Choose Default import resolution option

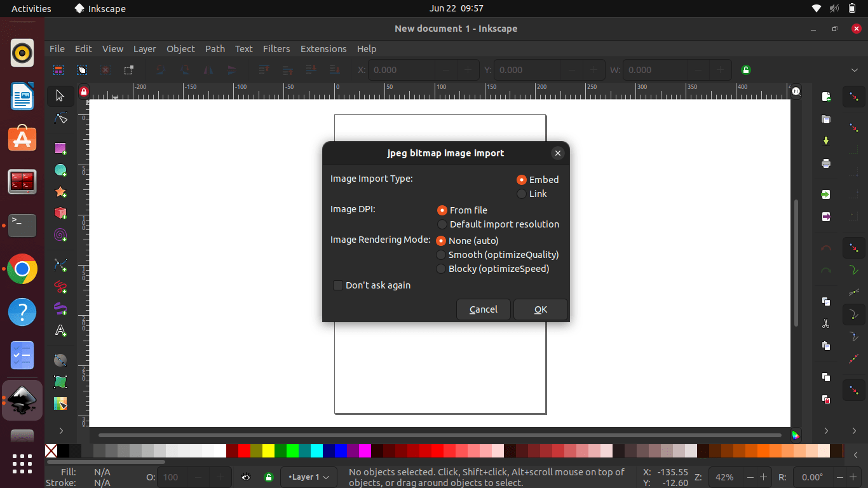(442, 224)
